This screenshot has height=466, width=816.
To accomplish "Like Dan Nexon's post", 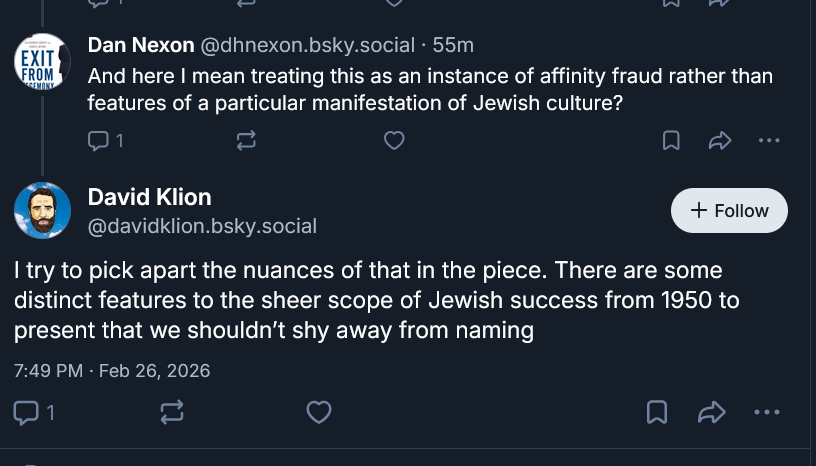I will (394, 141).
